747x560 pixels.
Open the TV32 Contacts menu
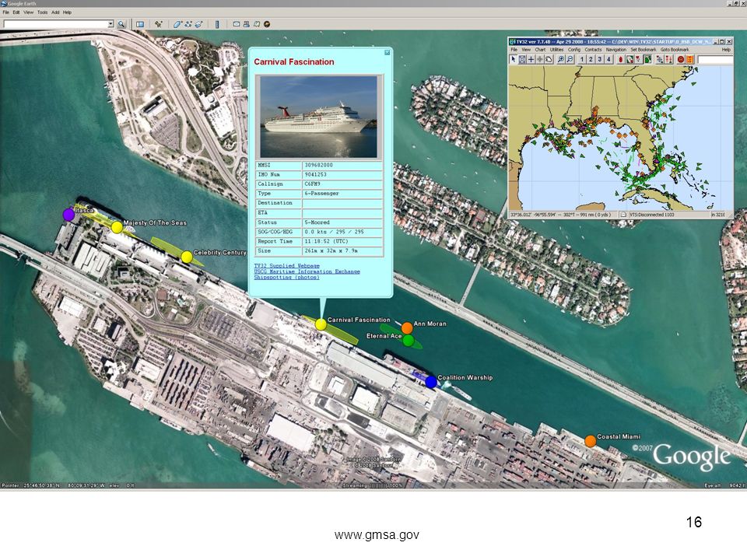pos(593,50)
